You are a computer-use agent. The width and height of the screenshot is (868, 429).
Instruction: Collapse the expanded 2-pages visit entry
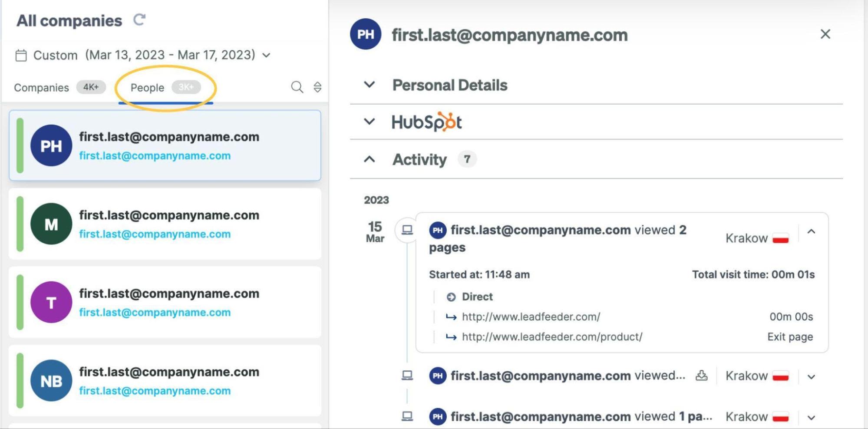pos(811,231)
